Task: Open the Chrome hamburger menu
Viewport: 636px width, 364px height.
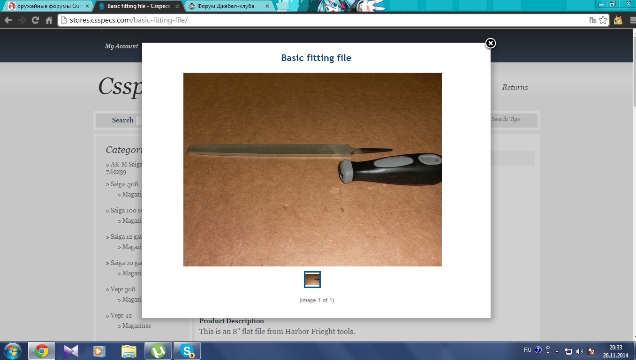Action: 629,20
